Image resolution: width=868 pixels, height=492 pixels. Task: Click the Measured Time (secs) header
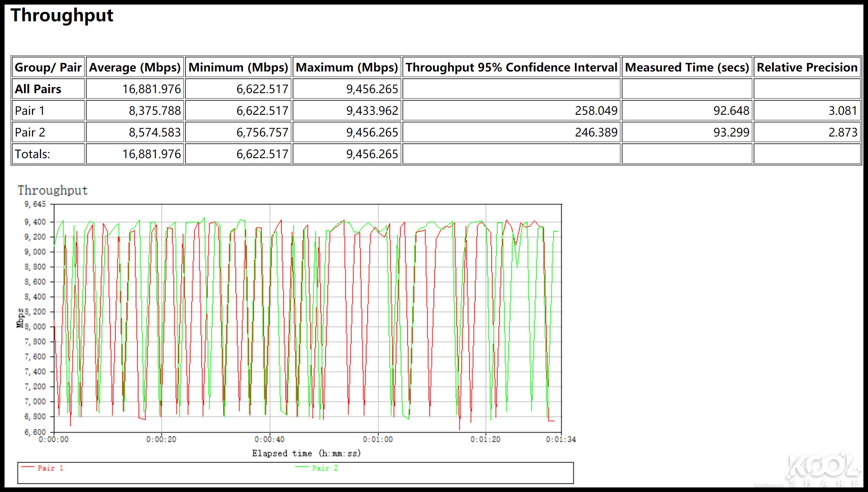687,67
